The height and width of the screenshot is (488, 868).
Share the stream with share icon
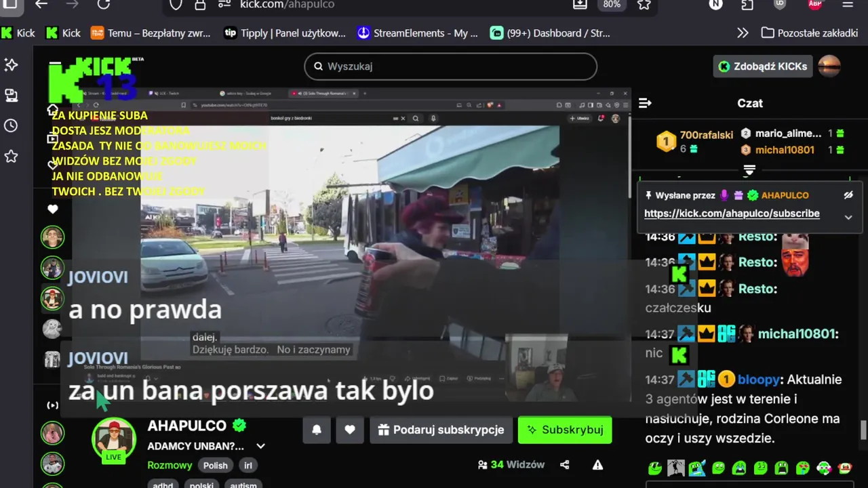[x=565, y=465]
